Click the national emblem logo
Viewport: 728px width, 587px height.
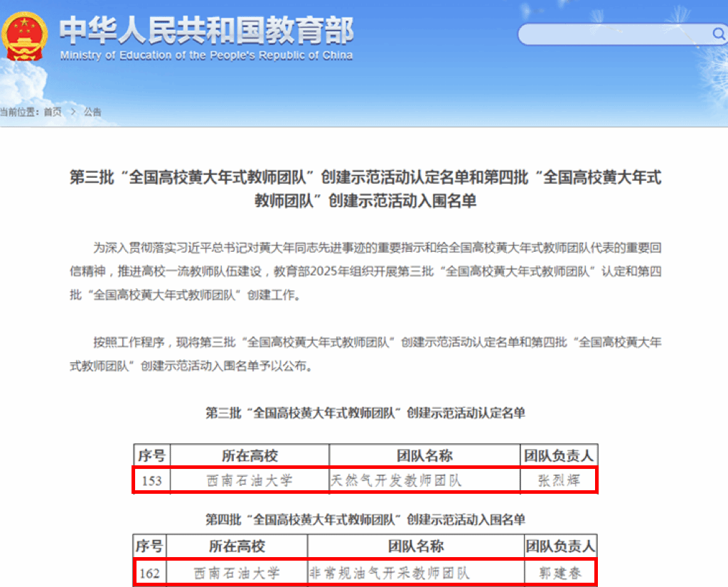(26, 36)
